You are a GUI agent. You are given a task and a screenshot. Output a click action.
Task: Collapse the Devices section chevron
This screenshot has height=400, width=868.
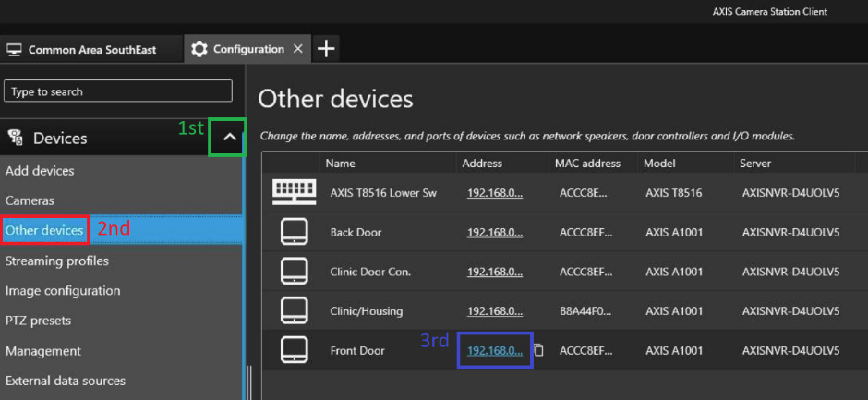pyautogui.click(x=229, y=138)
